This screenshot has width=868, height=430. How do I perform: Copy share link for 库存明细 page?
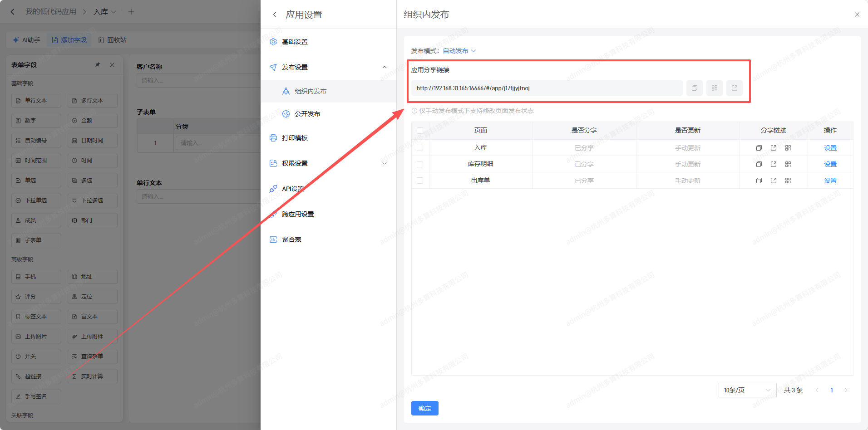[759, 164]
